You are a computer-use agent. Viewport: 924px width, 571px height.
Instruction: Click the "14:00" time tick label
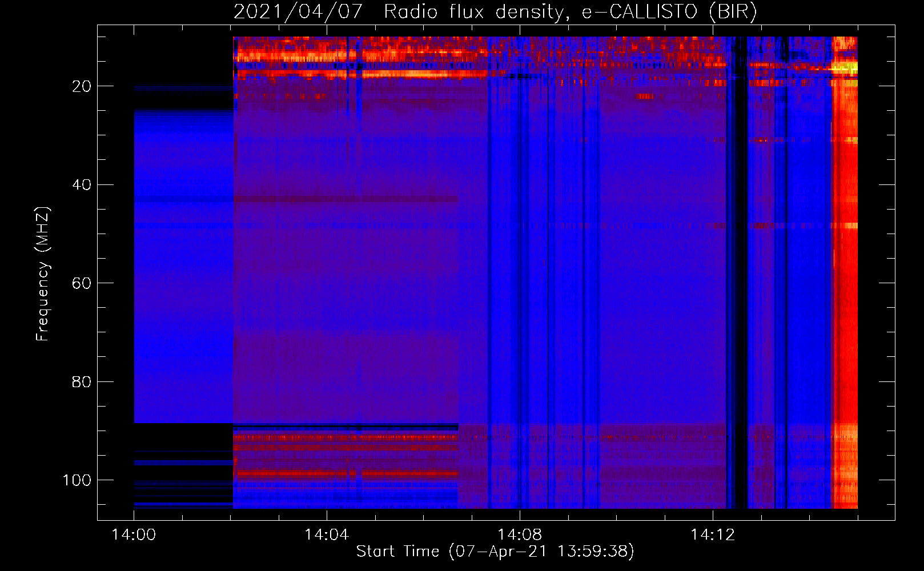click(x=134, y=535)
